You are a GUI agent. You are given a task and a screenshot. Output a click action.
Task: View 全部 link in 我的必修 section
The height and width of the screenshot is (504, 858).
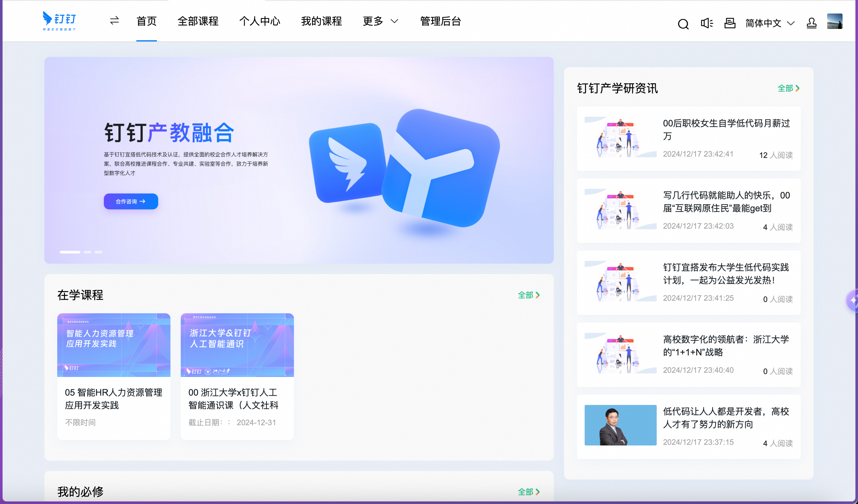[x=528, y=492]
